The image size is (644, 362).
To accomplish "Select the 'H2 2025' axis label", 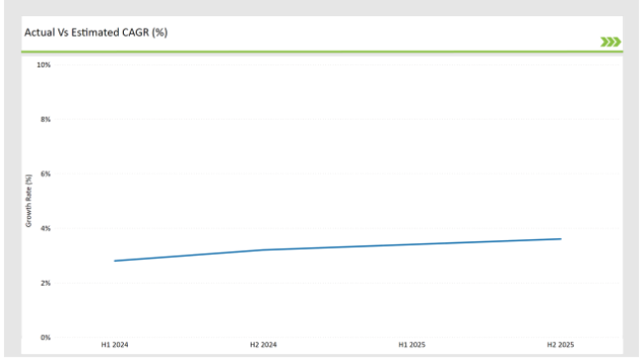I will (560, 345).
